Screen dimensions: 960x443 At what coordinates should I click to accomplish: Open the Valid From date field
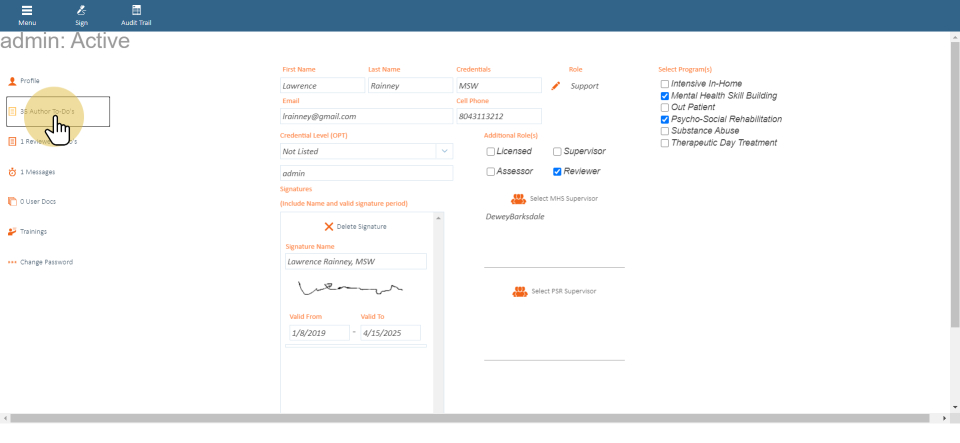pos(318,333)
